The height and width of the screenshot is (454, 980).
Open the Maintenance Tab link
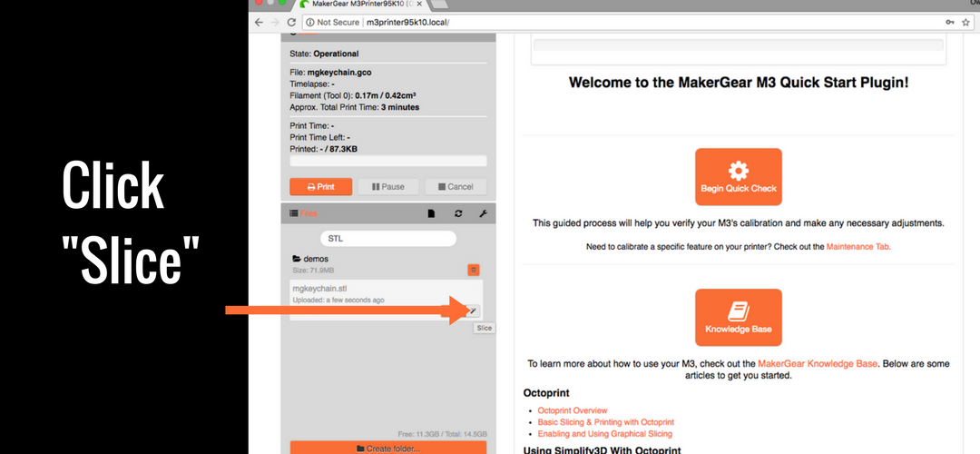[858, 247]
